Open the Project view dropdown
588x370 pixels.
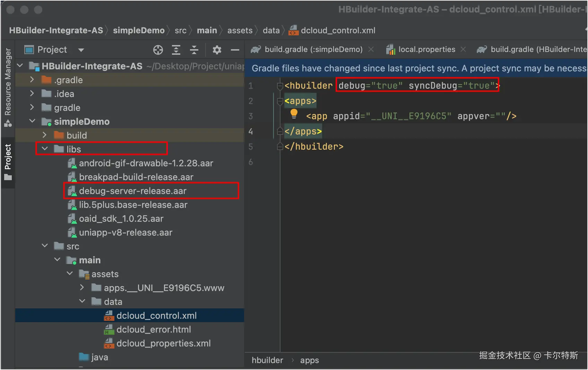click(x=81, y=50)
